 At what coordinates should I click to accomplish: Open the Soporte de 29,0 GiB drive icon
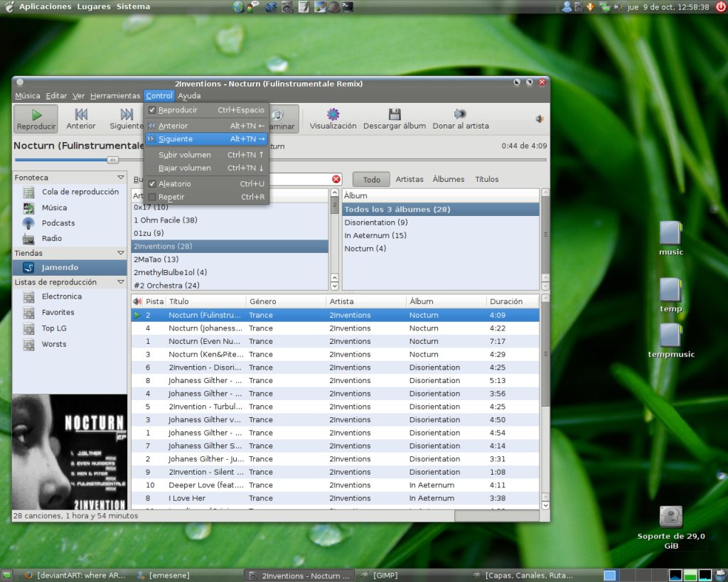[x=671, y=528]
